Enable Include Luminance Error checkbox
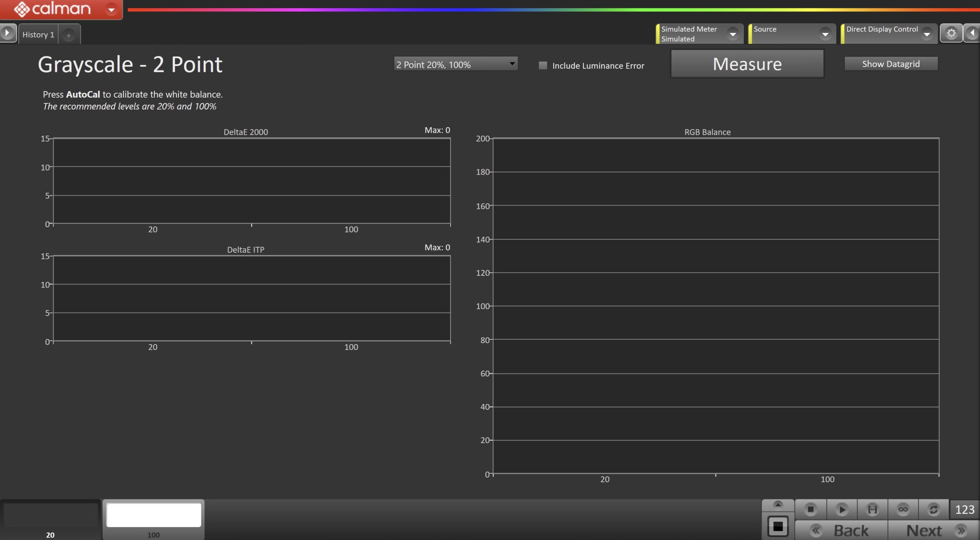This screenshot has width=980, height=540. point(542,65)
